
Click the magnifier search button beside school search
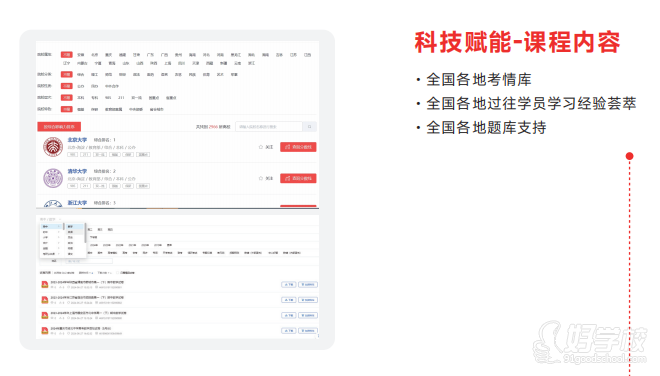tap(310, 127)
